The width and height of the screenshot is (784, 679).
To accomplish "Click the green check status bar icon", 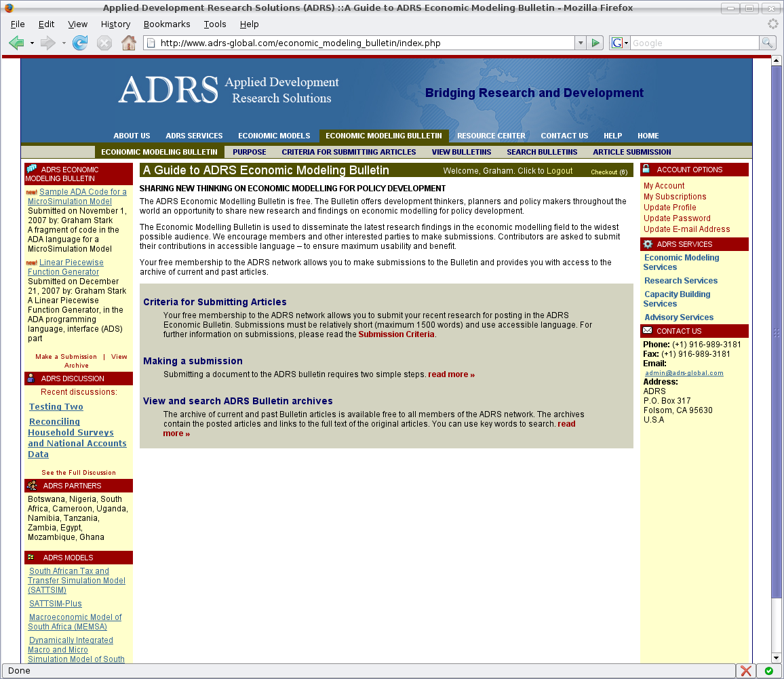I will 768,671.
